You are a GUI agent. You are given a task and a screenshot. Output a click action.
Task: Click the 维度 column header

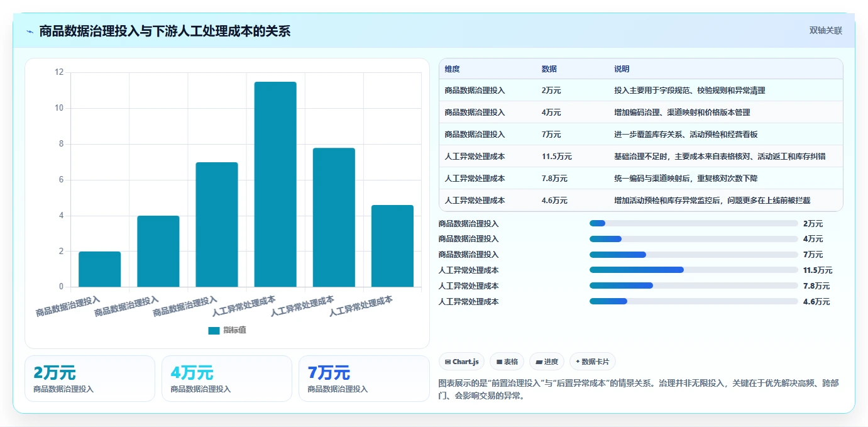click(x=452, y=69)
